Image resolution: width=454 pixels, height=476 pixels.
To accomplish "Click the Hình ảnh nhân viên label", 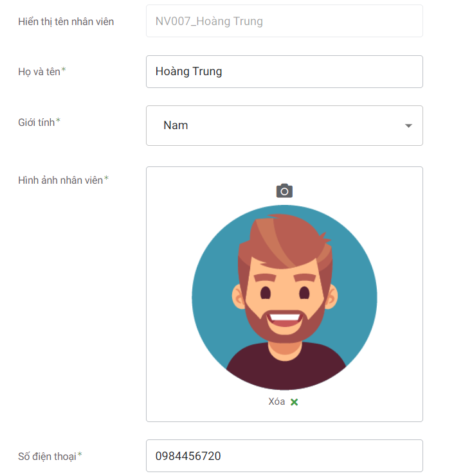I will pos(60,180).
